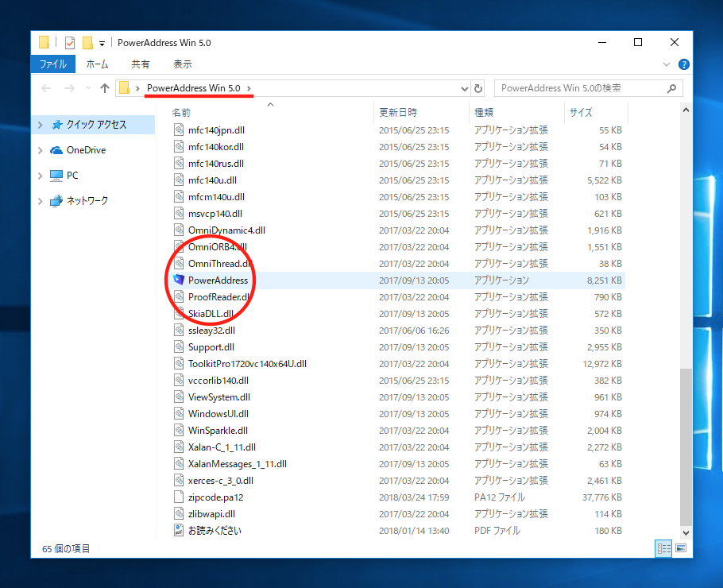
Task: Select the お読みください PDF icon
Action: (x=179, y=530)
